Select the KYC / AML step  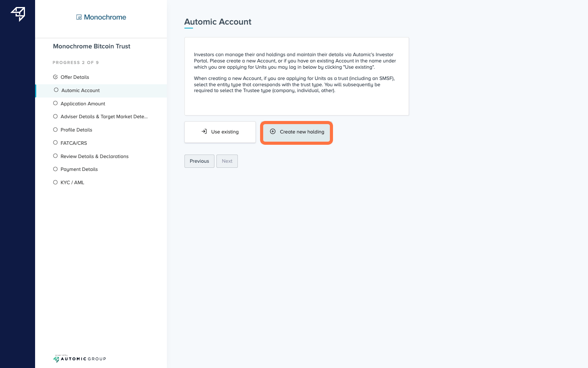[101, 183]
